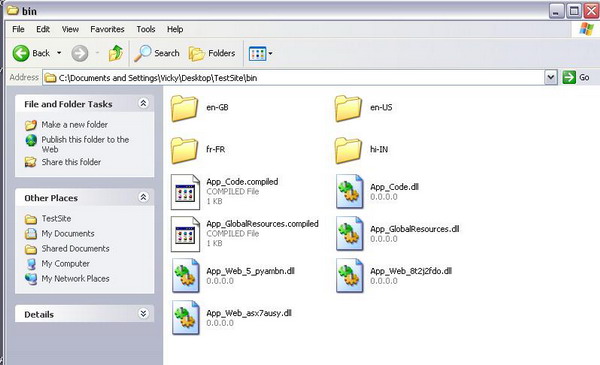Click the App_Web_asx7ausy.dll file name

[249, 313]
